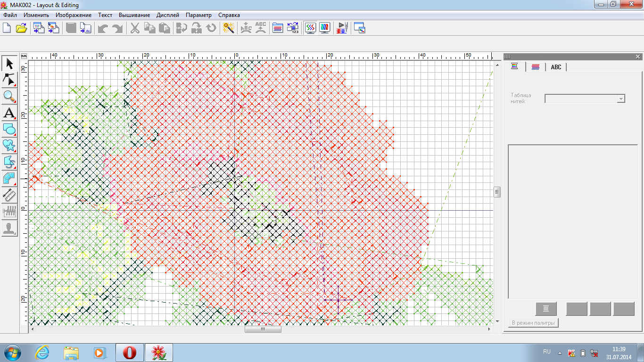Select the arrow selection tool

[x=9, y=64]
